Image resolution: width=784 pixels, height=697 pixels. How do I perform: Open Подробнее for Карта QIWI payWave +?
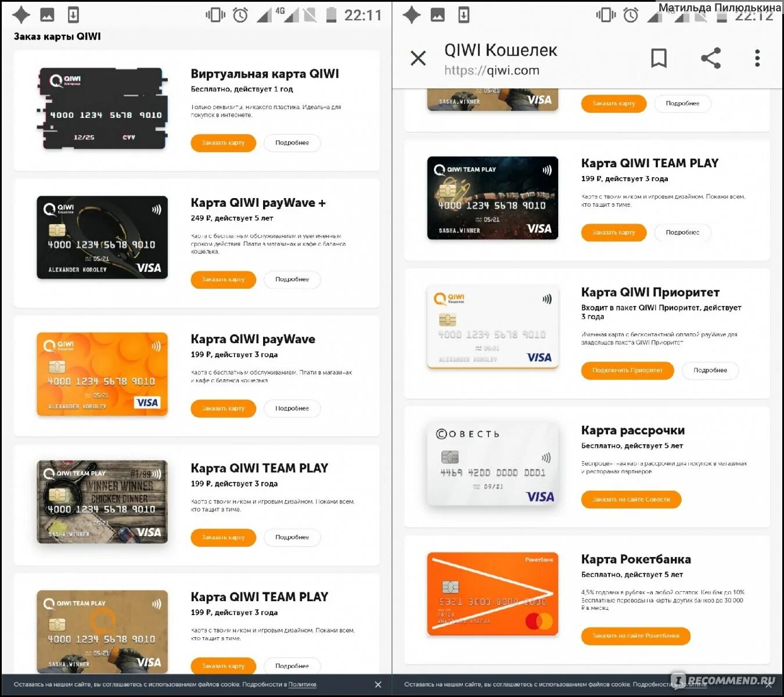pos(292,279)
